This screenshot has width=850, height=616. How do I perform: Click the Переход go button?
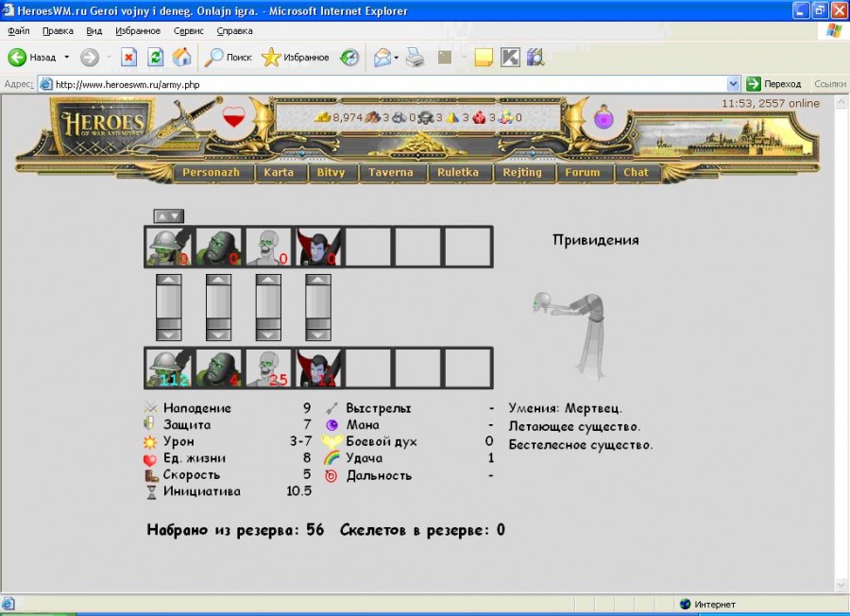(773, 84)
